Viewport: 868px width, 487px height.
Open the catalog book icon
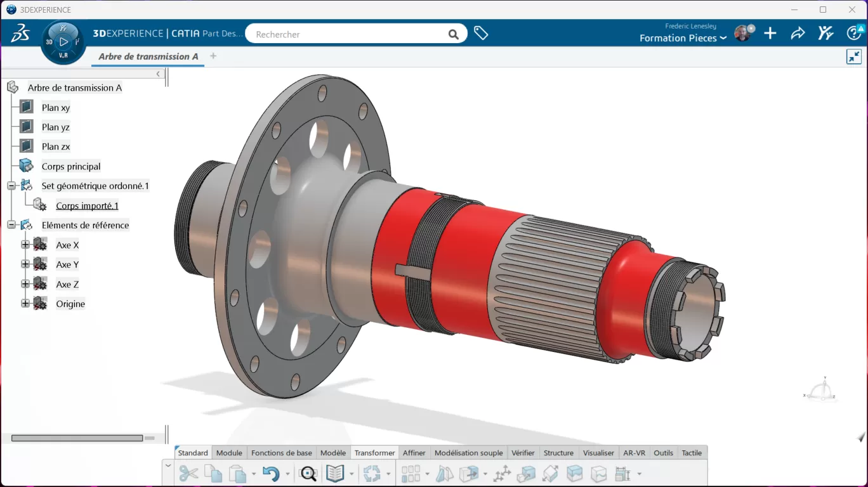335,473
